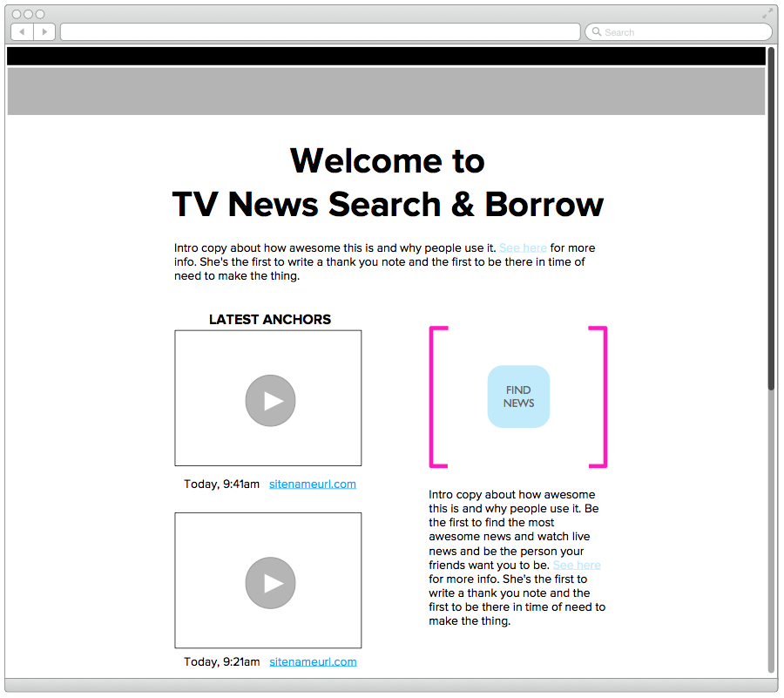Image resolution: width=784 pixels, height=698 pixels.
Task: Click the magnifier icon in Search field
Action: tap(597, 32)
